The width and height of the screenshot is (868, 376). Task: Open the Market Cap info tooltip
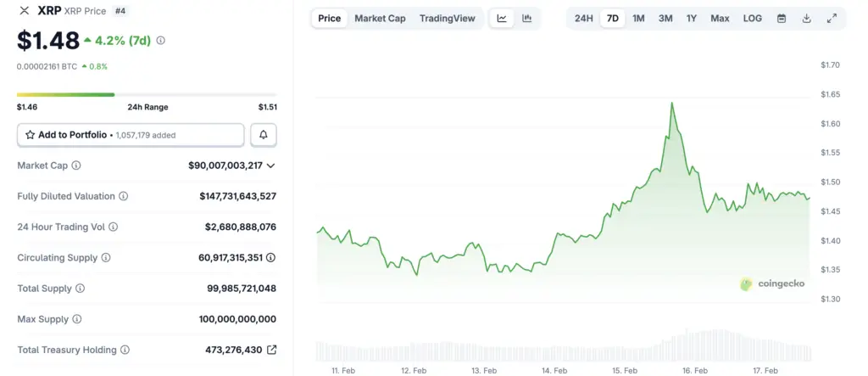pos(76,166)
